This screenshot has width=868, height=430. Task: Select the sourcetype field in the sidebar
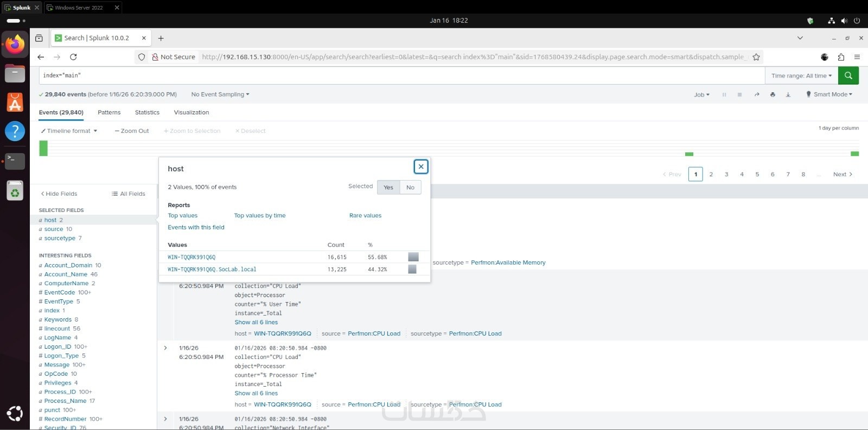(60, 238)
